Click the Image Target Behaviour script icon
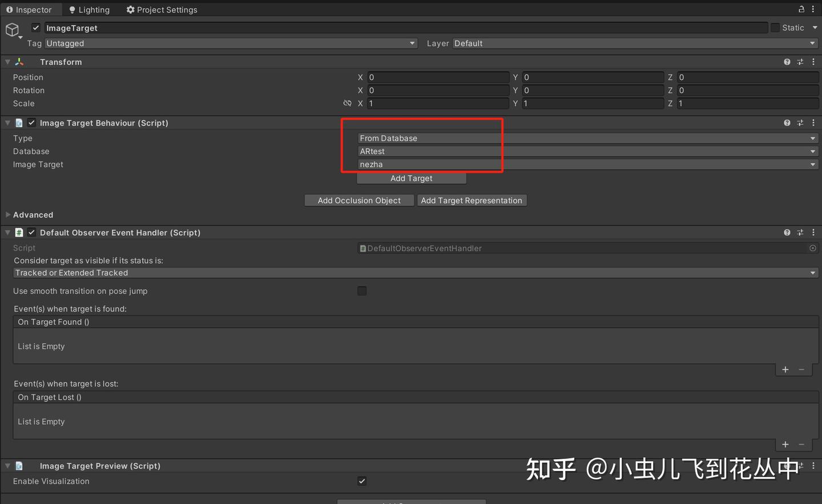822x504 pixels. (19, 123)
